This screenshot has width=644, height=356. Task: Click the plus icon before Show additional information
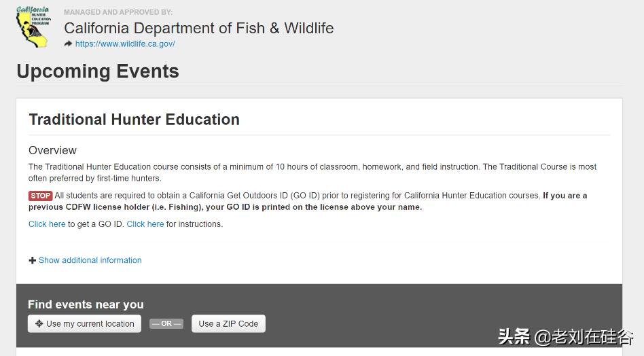(32, 260)
